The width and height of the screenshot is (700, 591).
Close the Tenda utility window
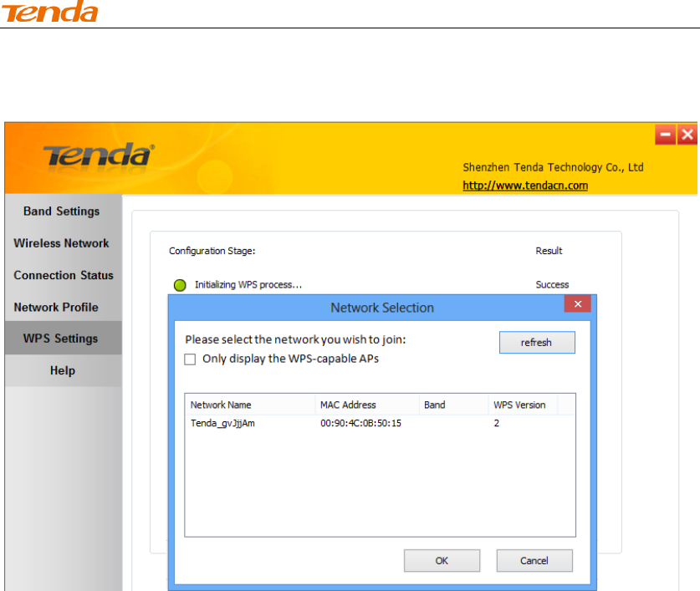point(687,135)
